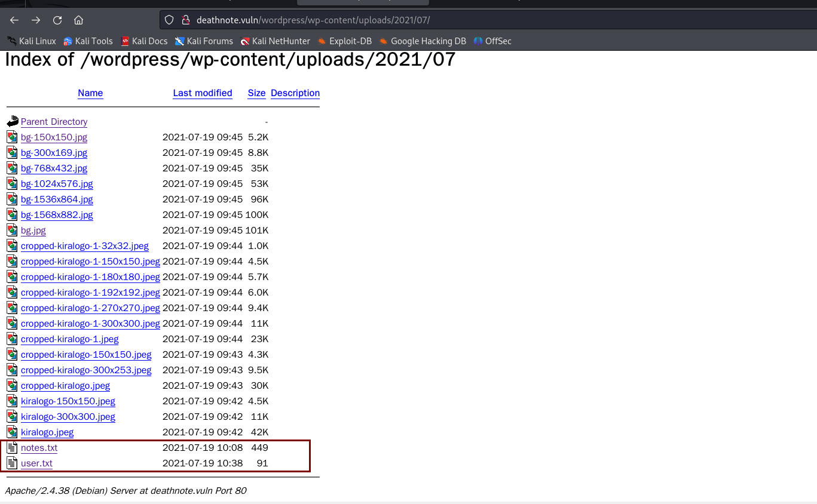The image size is (817, 504).
Task: Open bg-768x432.jpg file link
Action: pyautogui.click(x=54, y=168)
